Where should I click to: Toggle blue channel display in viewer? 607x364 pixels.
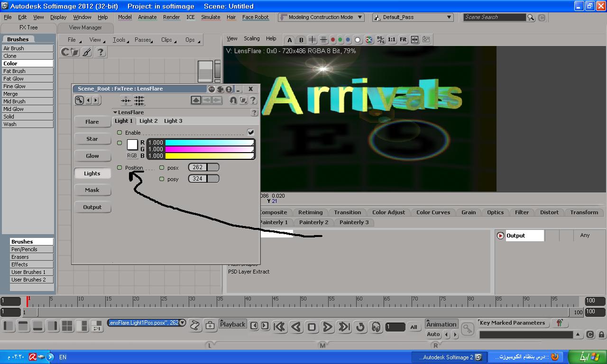pyautogui.click(x=348, y=40)
